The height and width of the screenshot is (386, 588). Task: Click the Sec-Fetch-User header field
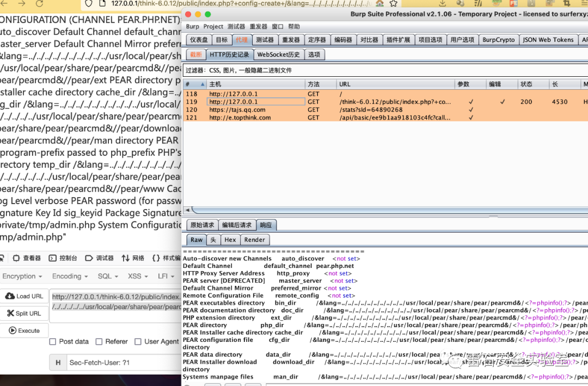pos(124,363)
